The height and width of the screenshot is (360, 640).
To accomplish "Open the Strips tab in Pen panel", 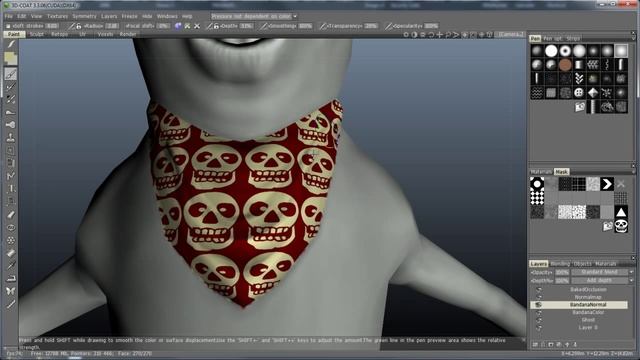I will (x=573, y=38).
